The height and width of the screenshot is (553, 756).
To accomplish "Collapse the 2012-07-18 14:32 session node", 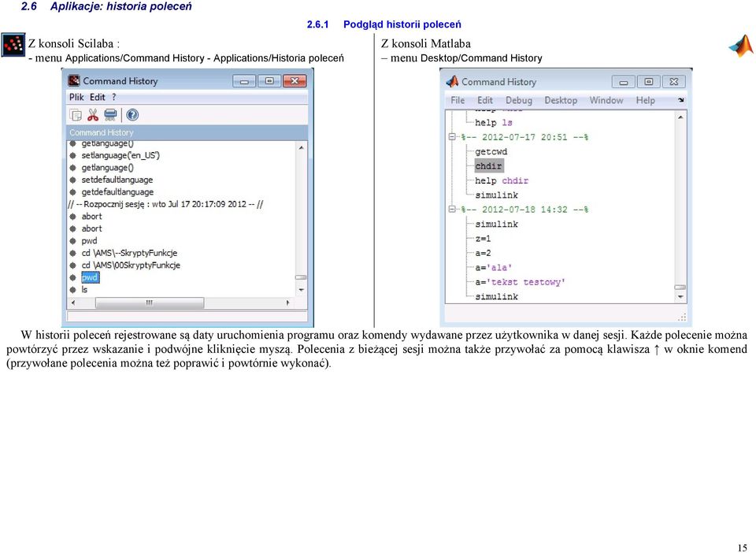I will click(452, 210).
